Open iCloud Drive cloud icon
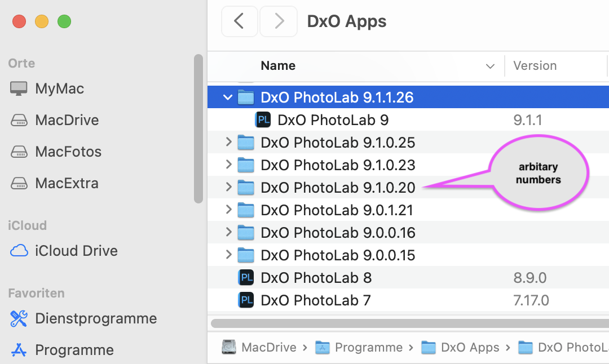Image resolution: width=609 pixels, height=364 pixels. tap(19, 251)
